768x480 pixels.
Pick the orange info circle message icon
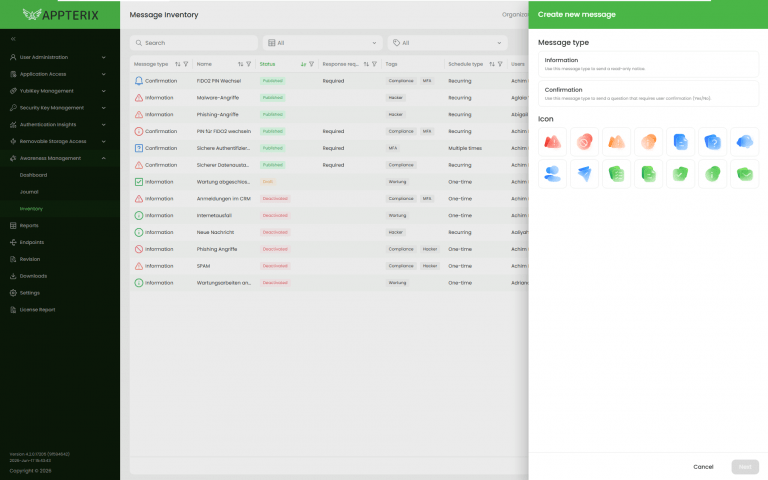pos(648,142)
